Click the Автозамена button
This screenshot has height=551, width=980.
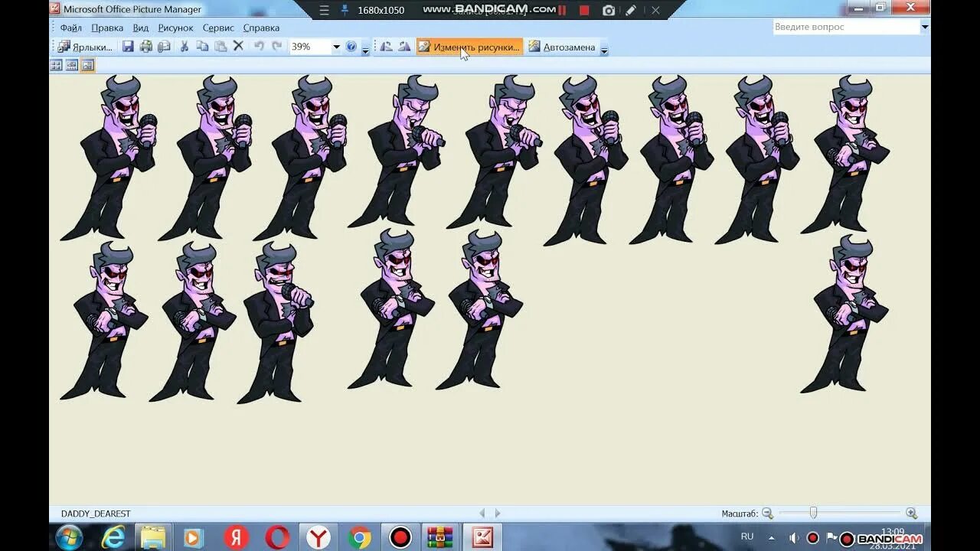(x=561, y=47)
